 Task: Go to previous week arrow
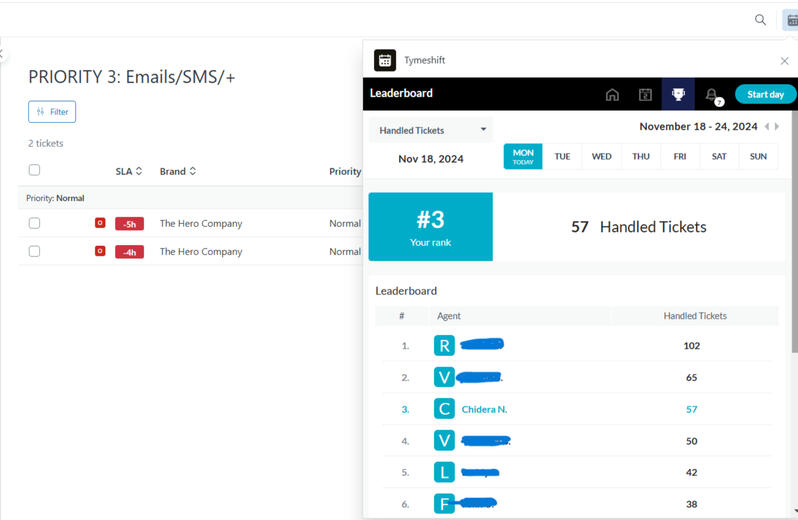click(766, 127)
